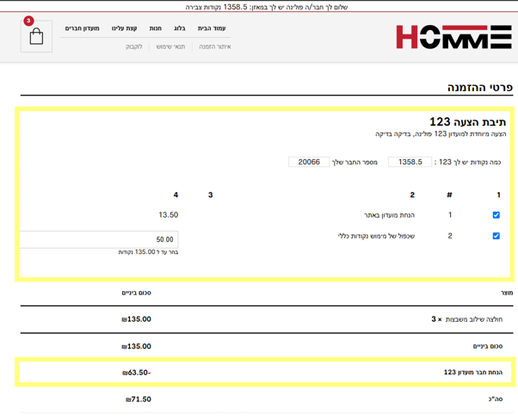The image size is (518, 420).
Task: Click the member number field showing 20066
Action: pyautogui.click(x=309, y=162)
